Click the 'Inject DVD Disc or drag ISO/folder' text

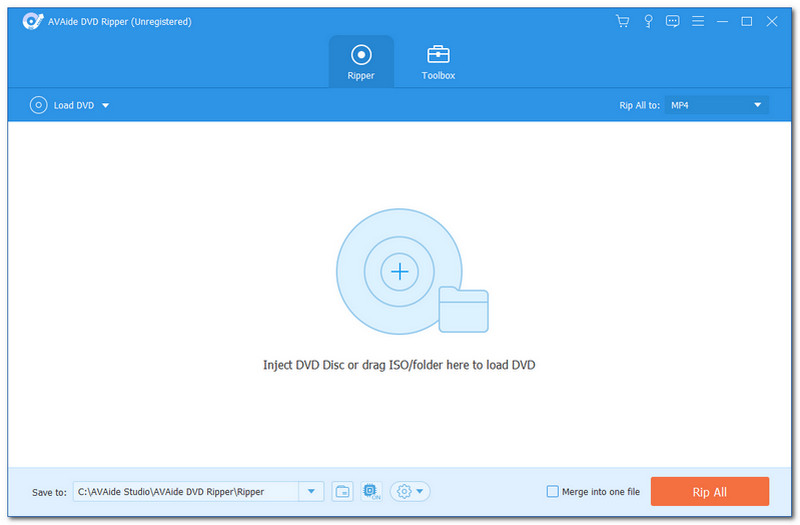tap(399, 365)
